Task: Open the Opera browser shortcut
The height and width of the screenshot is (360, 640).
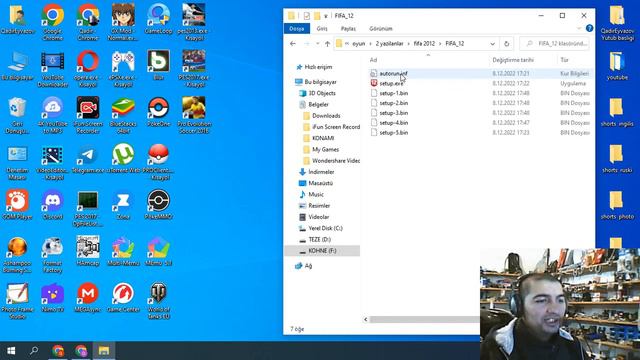Action: tap(88, 68)
